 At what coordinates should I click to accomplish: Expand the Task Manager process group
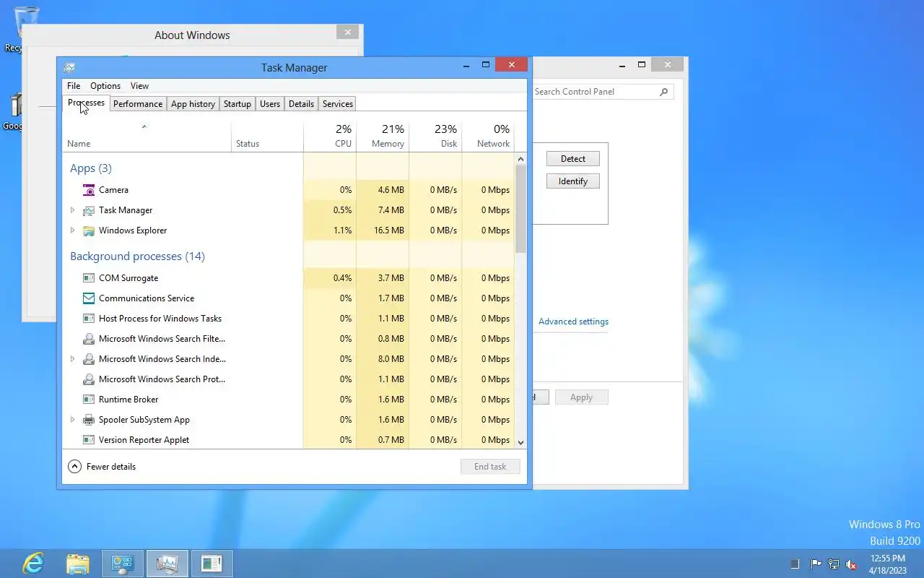tap(72, 210)
